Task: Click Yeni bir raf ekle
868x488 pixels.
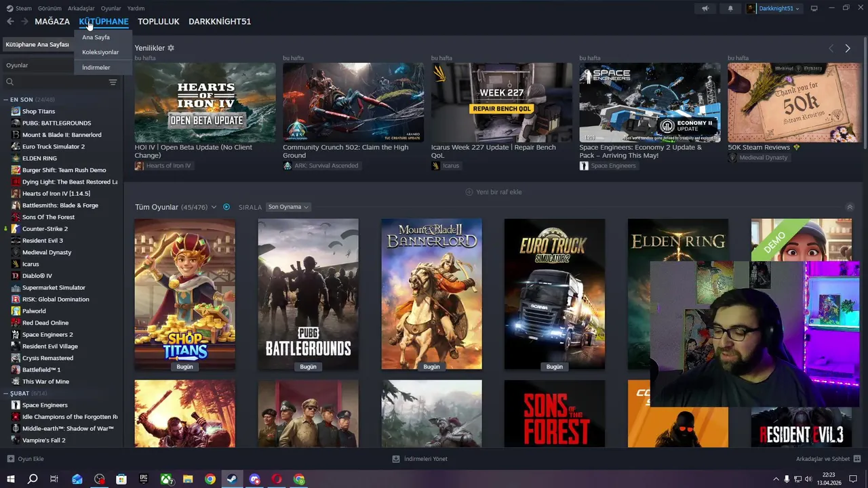Action: (494, 192)
